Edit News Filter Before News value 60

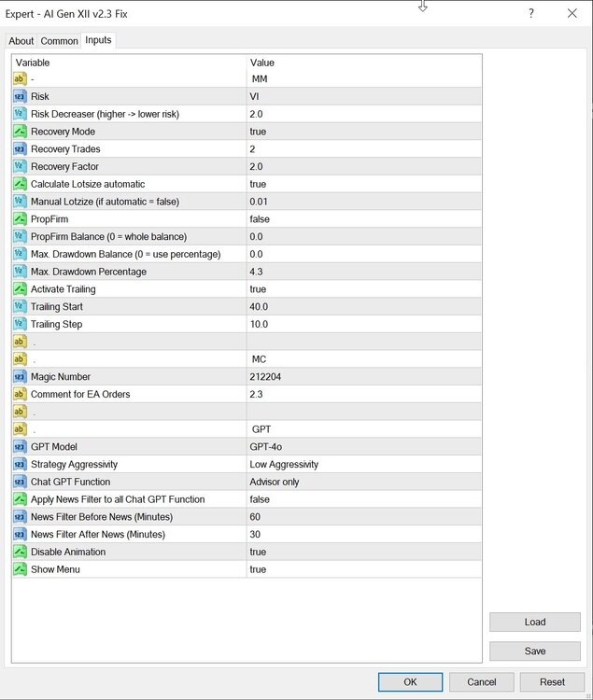point(364,516)
